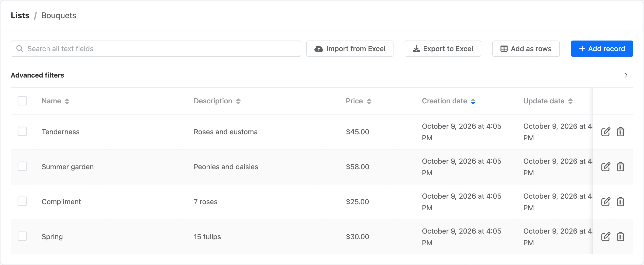Image resolution: width=644 pixels, height=265 pixels.
Task: Sort by Creation date arrows
Action: pyautogui.click(x=473, y=101)
